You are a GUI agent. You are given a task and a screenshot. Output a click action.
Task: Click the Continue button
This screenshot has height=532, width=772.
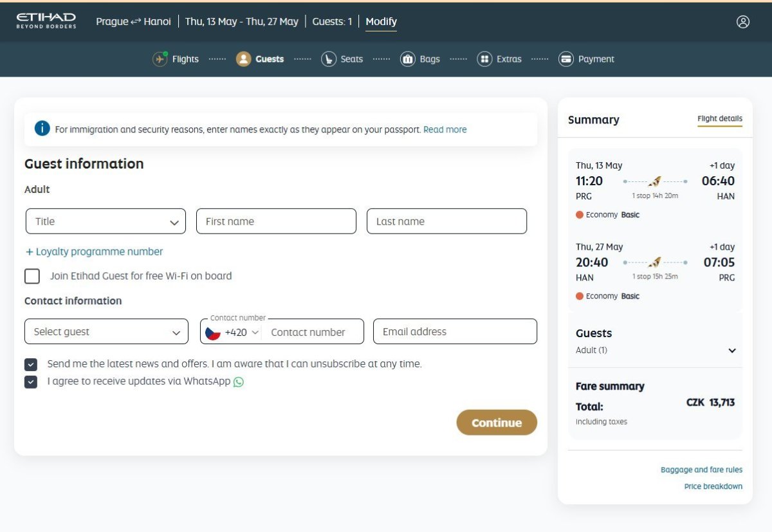(497, 423)
